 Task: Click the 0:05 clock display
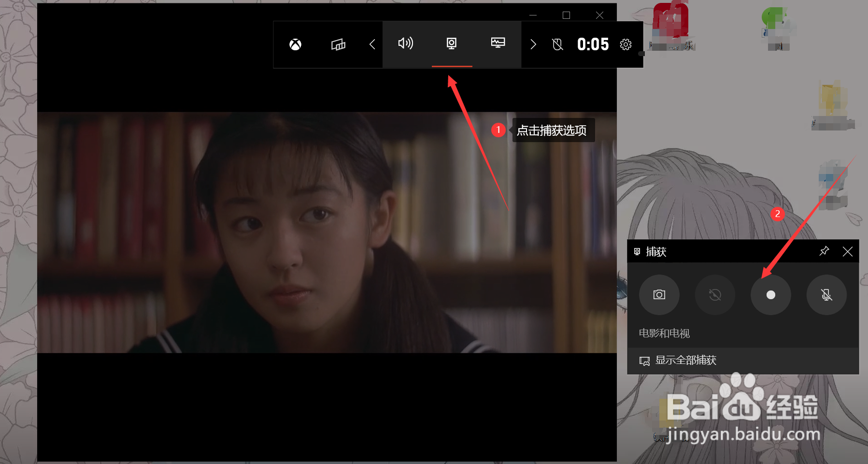click(593, 44)
